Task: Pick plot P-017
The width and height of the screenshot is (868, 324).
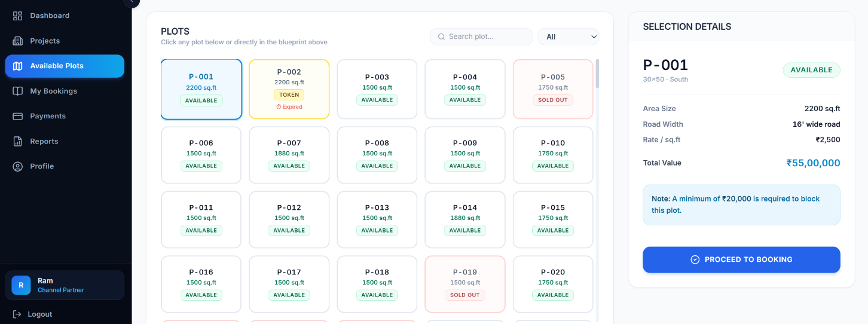Action: point(289,284)
